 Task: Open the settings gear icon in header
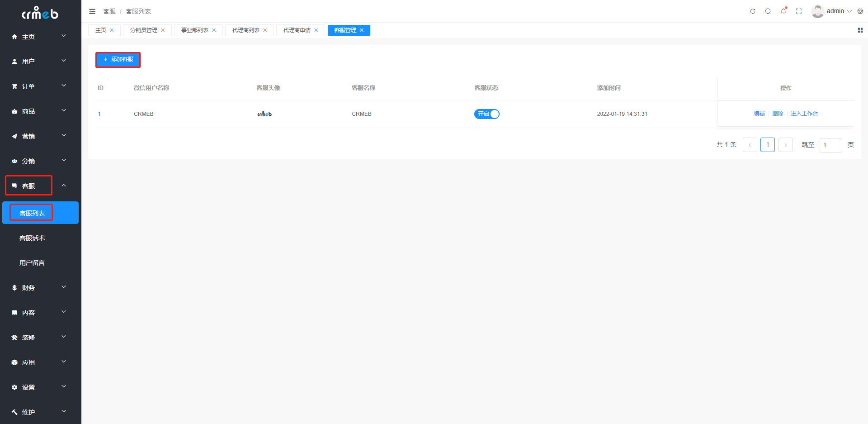click(860, 11)
